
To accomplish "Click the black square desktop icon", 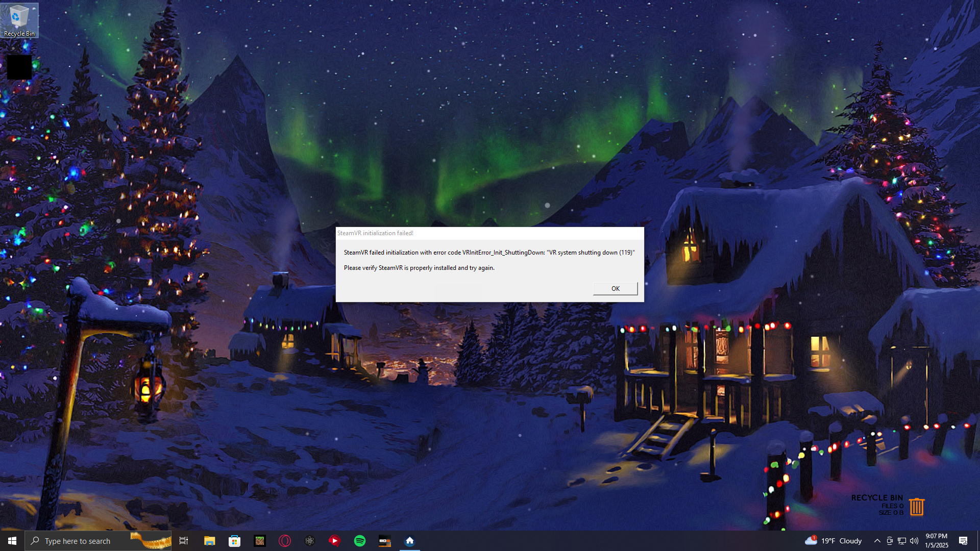I will [19, 67].
